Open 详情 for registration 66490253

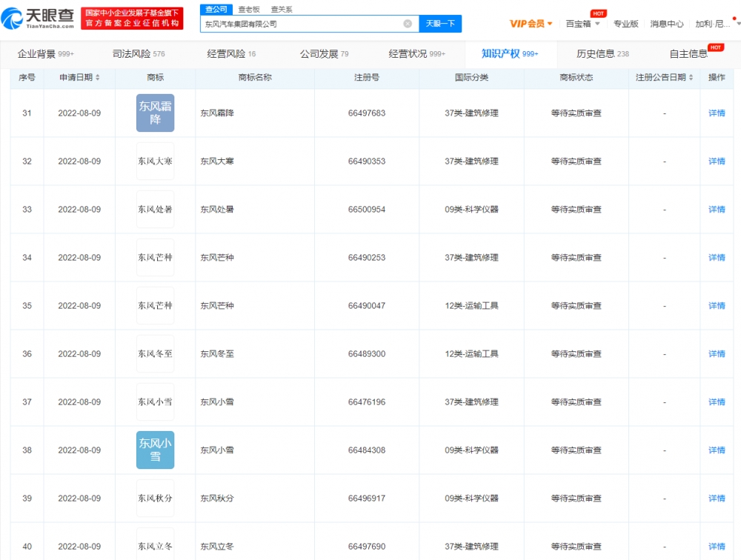click(717, 258)
